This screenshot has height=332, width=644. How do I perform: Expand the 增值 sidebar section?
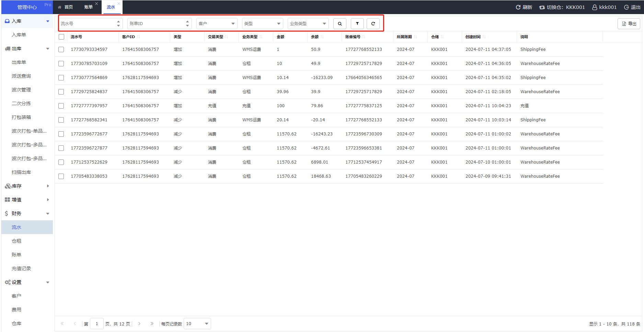click(x=27, y=200)
